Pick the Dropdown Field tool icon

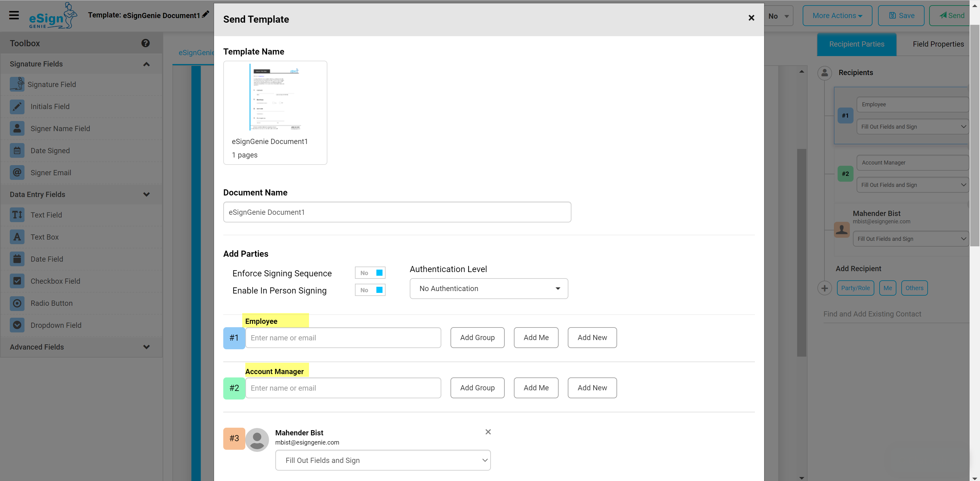tap(17, 325)
